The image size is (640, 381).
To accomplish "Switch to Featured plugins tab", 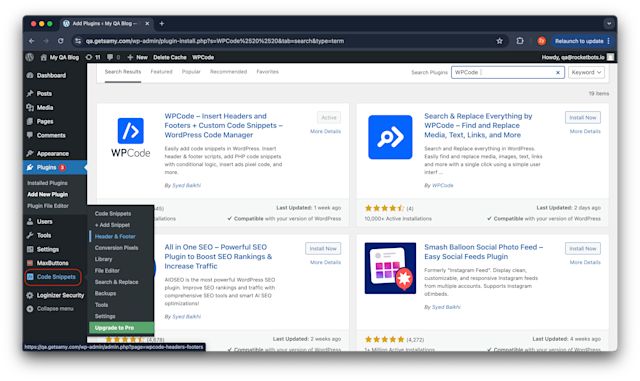I will [161, 72].
